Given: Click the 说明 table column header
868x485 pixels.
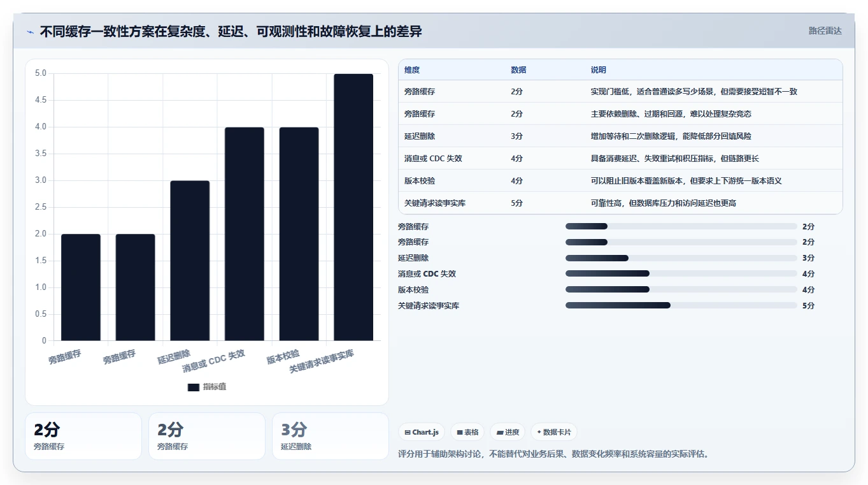Looking at the screenshot, I should pyautogui.click(x=599, y=70).
